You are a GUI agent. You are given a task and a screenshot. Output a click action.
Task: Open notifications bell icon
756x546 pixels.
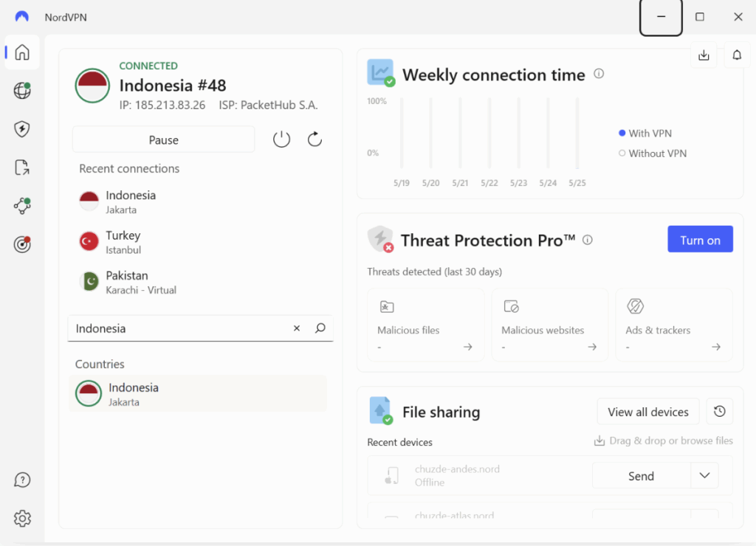pyautogui.click(x=737, y=55)
